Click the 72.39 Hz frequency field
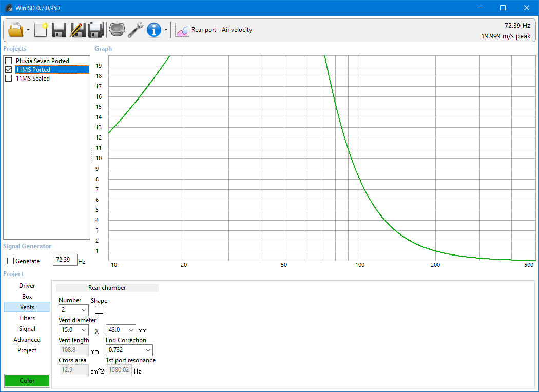 65,260
